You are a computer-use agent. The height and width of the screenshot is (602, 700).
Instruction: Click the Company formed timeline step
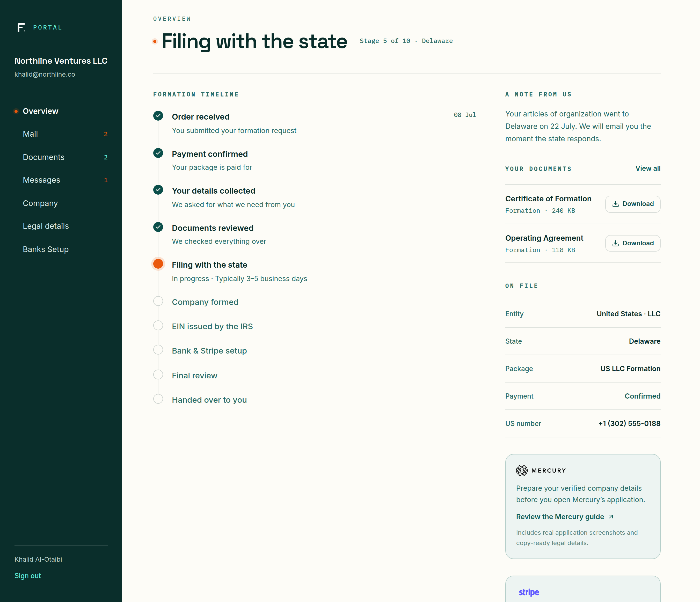point(205,302)
